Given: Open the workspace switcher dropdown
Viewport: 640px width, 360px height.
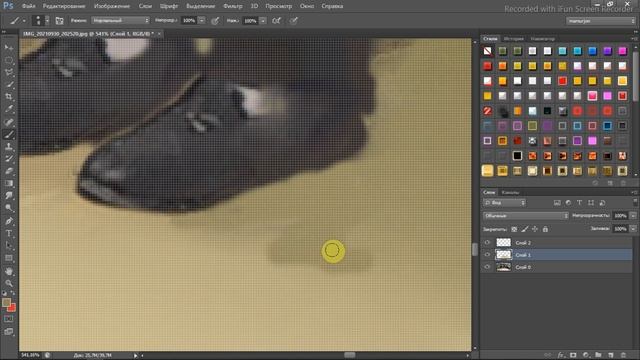Looking at the screenshot, I should (x=600, y=20).
